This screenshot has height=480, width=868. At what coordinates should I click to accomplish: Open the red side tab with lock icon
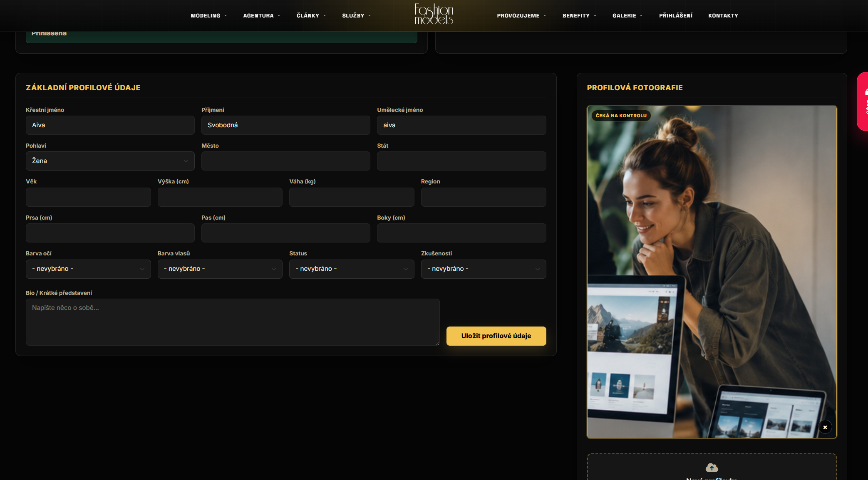[863, 101]
